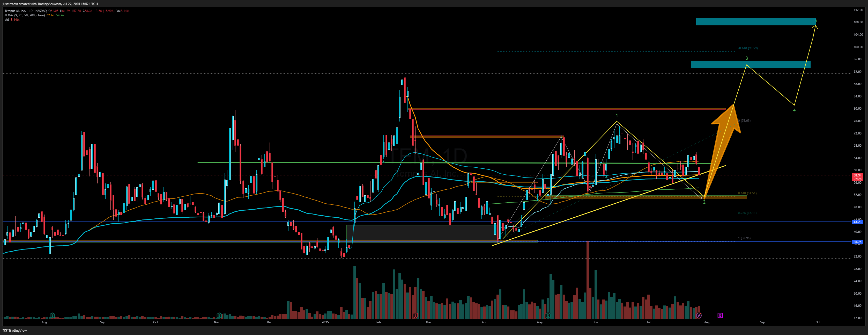Screen dimensions: 868x335
Task: Click the green wave label 5
Action: click(x=815, y=20)
